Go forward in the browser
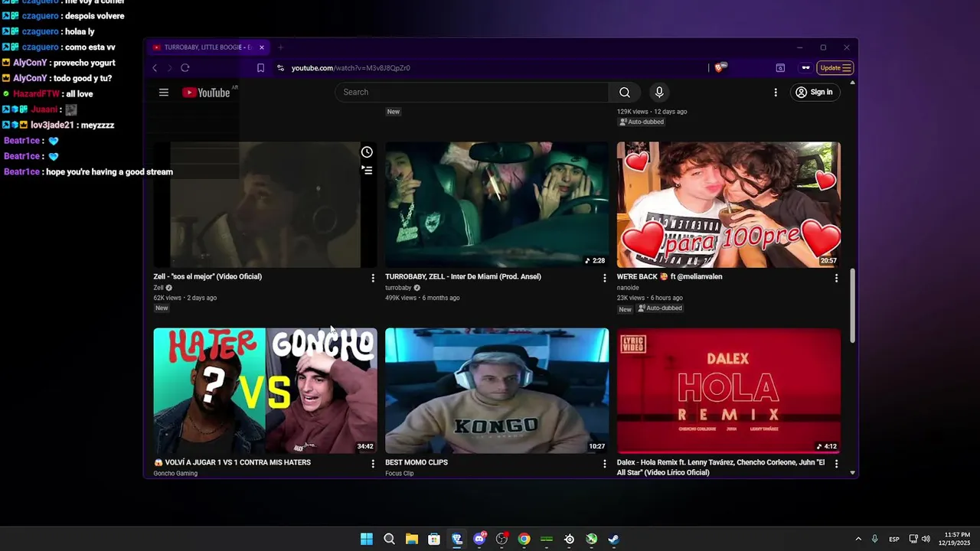 [x=169, y=68]
